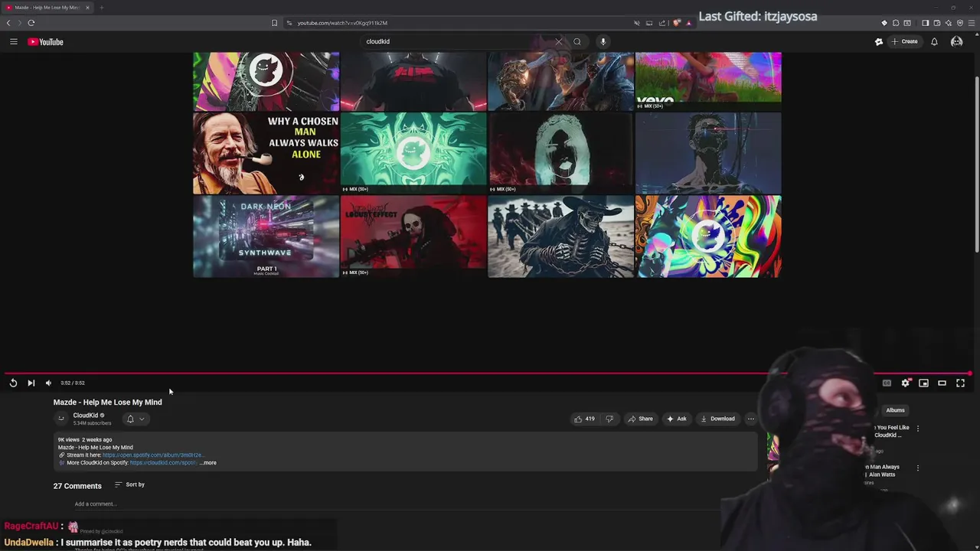Toggle theater mode
Viewport: 980px width, 551px height.
pos(942,383)
